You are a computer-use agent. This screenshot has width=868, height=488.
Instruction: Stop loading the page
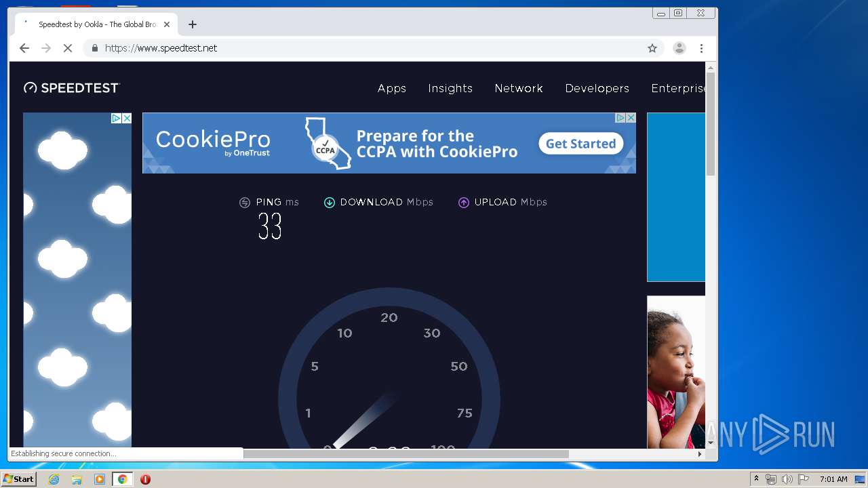pyautogui.click(x=68, y=48)
